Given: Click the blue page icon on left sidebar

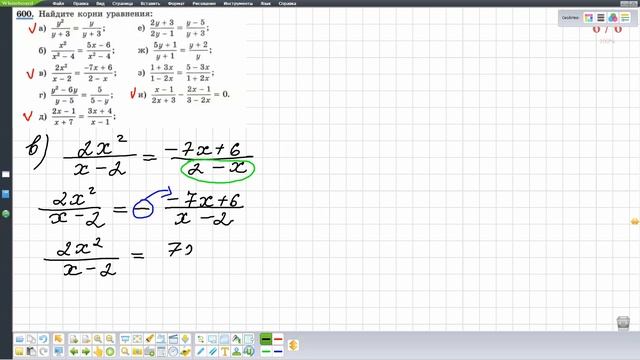Looking at the screenshot, I should coord(6,194).
